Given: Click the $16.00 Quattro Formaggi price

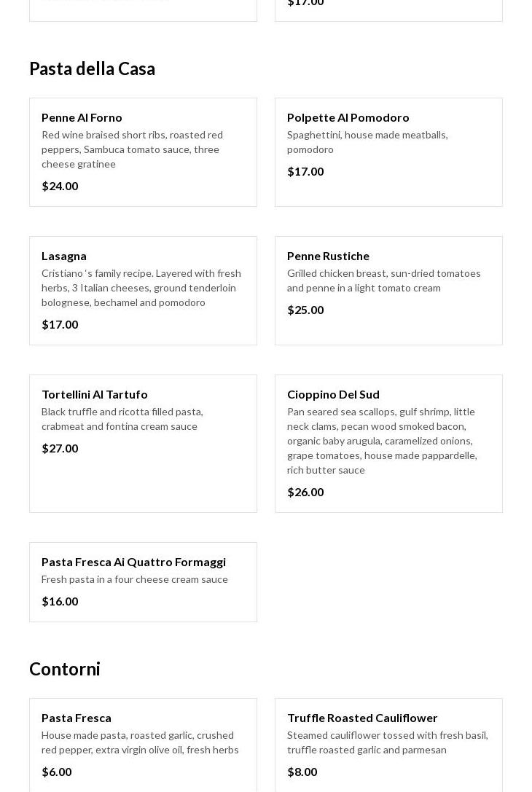Looking at the screenshot, I should [x=60, y=601].
